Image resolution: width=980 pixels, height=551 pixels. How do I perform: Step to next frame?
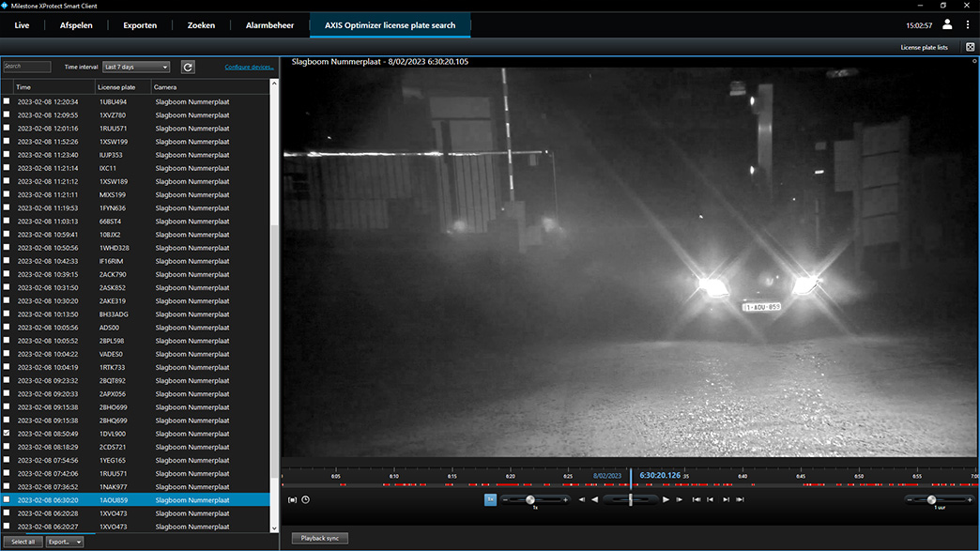click(x=680, y=499)
